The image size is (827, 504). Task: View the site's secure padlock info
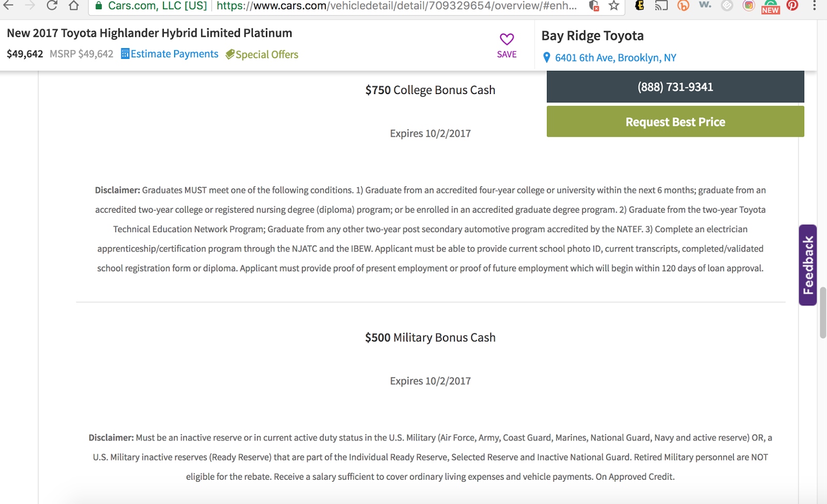coord(99,6)
